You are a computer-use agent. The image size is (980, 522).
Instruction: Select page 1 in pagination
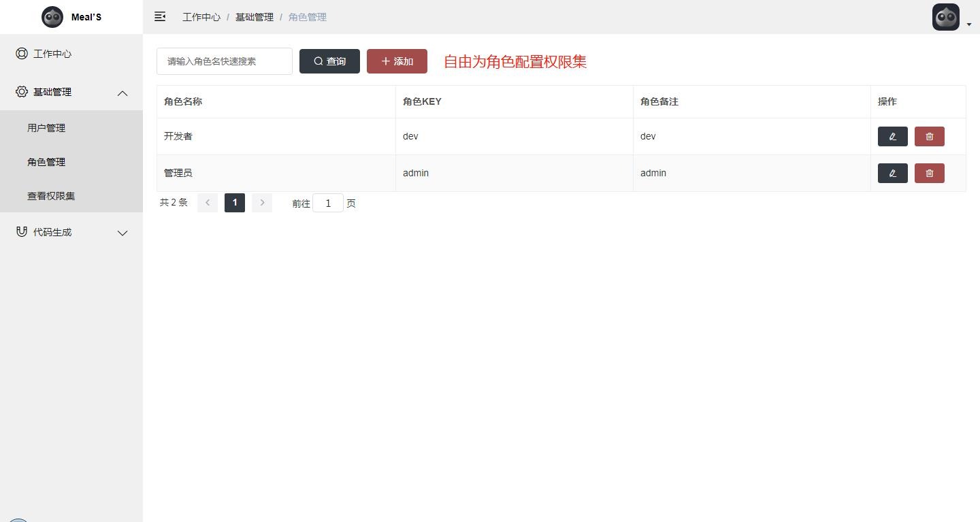[235, 203]
